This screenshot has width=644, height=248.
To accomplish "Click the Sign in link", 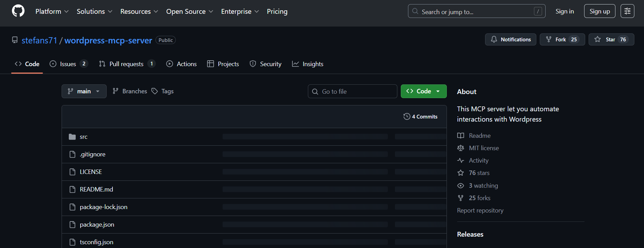I will tap(565, 11).
